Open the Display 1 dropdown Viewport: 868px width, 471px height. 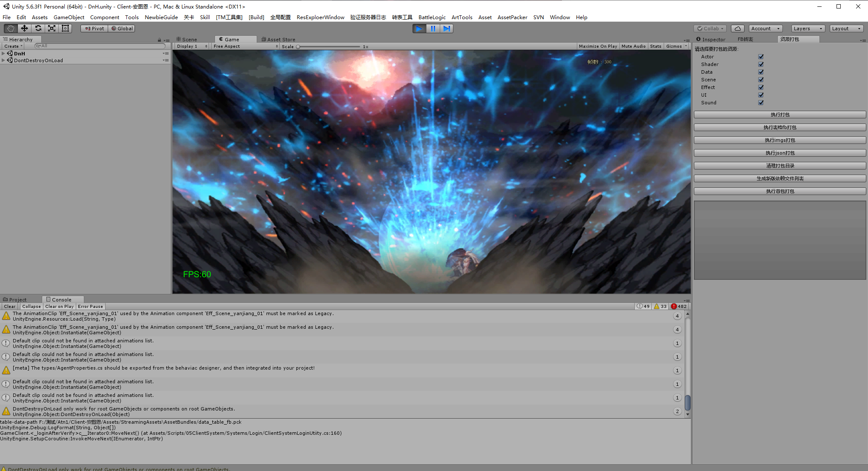point(192,46)
